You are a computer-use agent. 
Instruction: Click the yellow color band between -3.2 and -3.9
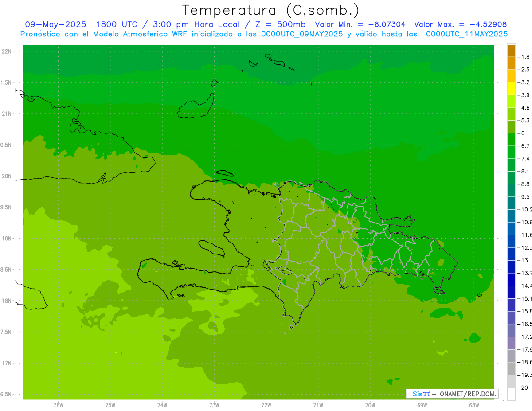511,89
